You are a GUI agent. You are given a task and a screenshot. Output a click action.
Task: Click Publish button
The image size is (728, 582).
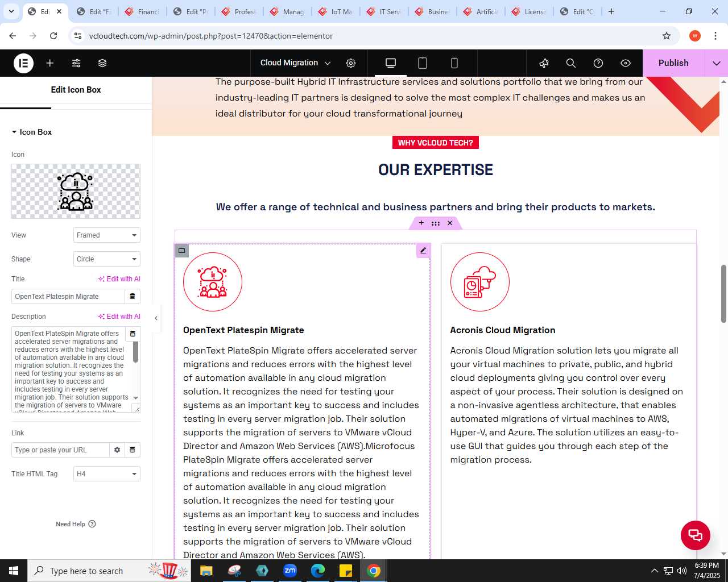[673, 63]
